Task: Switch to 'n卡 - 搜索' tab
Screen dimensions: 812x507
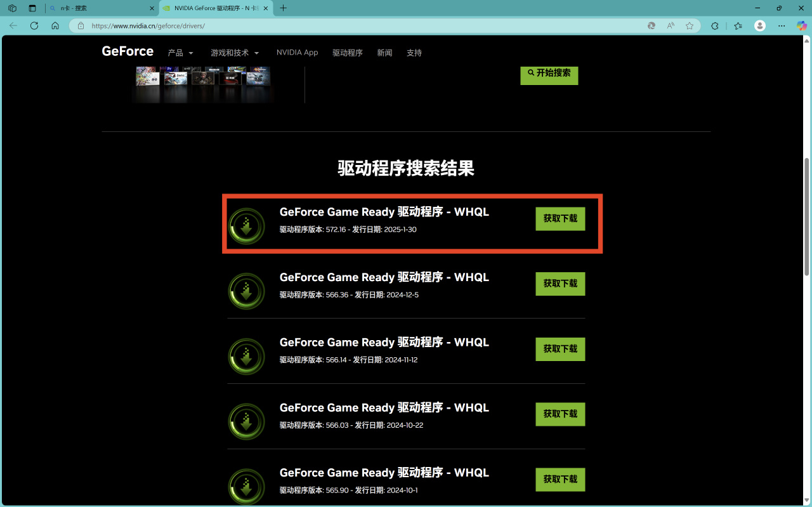Action: (x=101, y=8)
